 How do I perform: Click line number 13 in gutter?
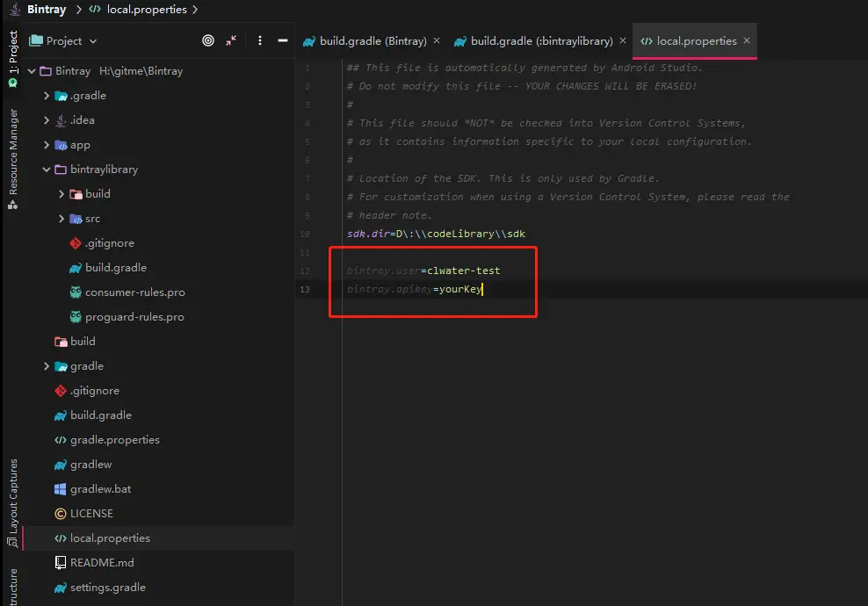305,289
